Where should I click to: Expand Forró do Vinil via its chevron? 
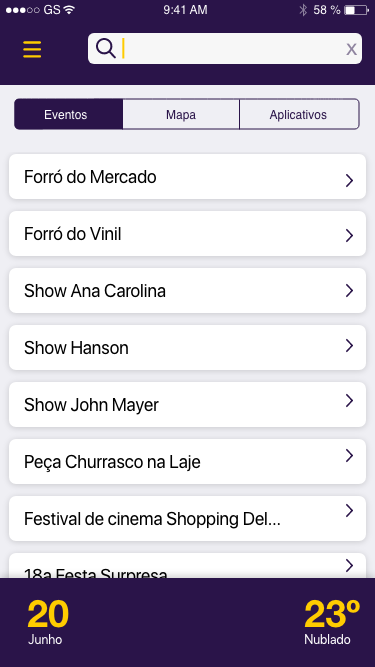pyautogui.click(x=349, y=235)
